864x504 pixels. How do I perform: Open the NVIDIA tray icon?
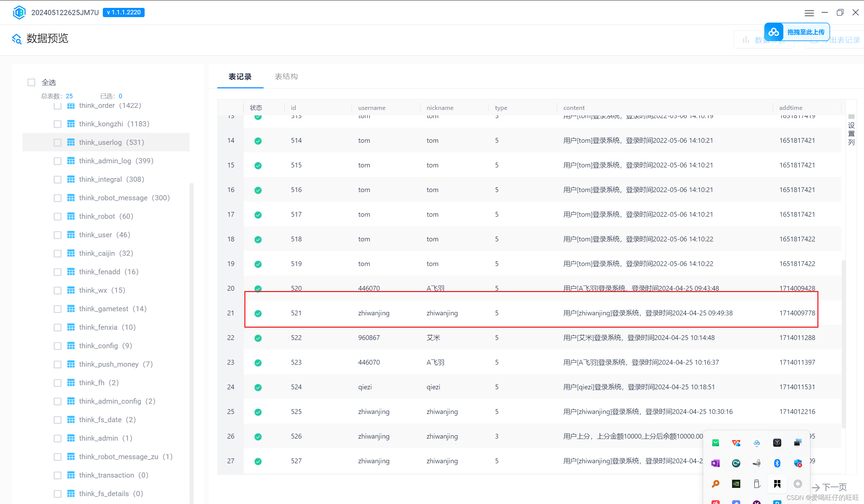[x=736, y=484]
